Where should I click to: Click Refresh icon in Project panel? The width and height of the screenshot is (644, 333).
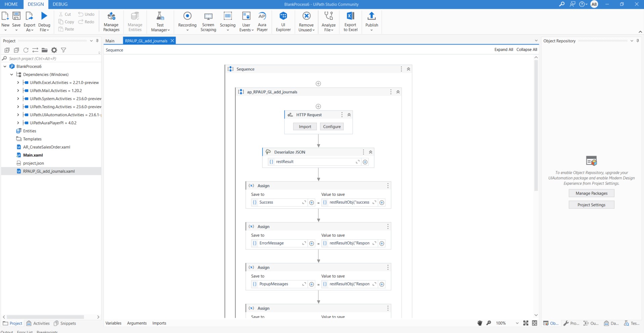point(26,50)
